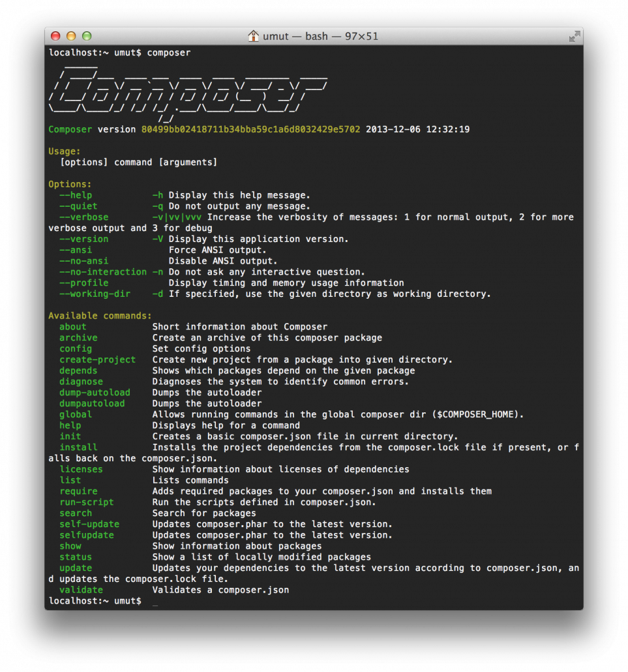This screenshot has width=628, height=672.
Task: Select the green 'search' command name
Action: click(x=76, y=513)
